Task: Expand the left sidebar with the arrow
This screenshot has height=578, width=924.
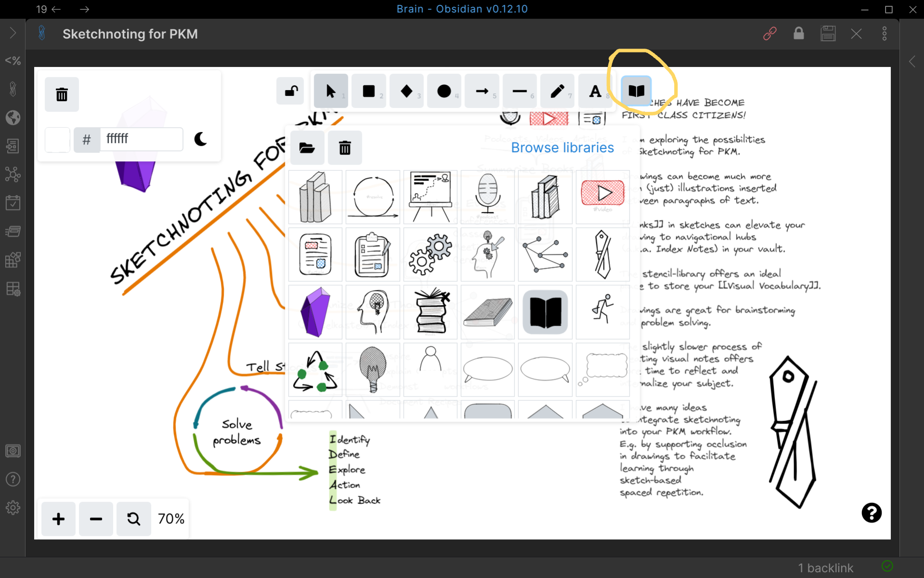Action: pyautogui.click(x=13, y=34)
